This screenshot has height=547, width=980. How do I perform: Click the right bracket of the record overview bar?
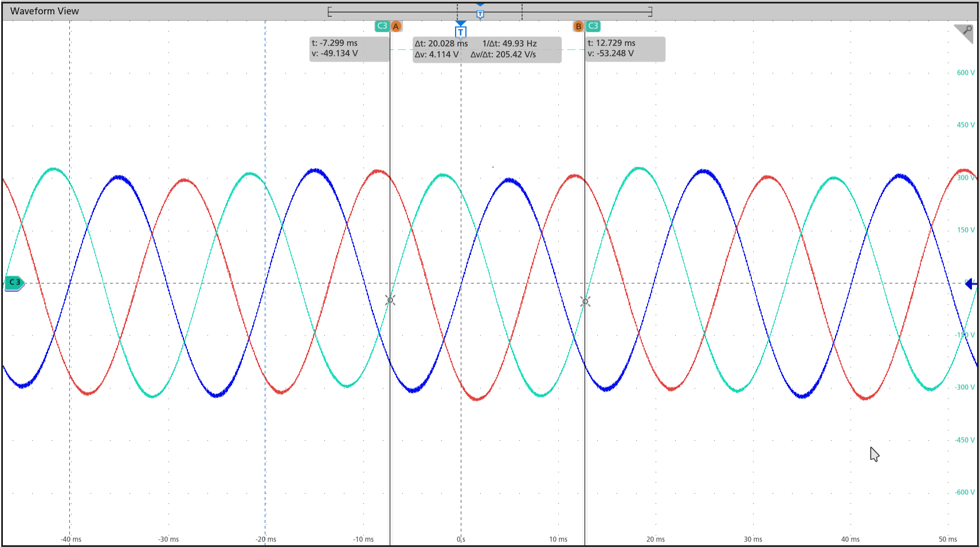(x=650, y=11)
